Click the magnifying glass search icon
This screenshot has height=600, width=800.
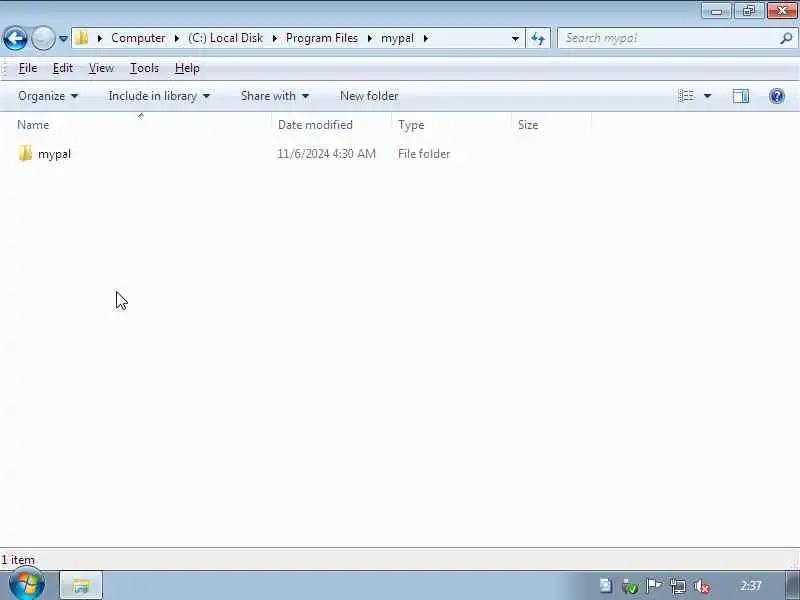coord(786,38)
